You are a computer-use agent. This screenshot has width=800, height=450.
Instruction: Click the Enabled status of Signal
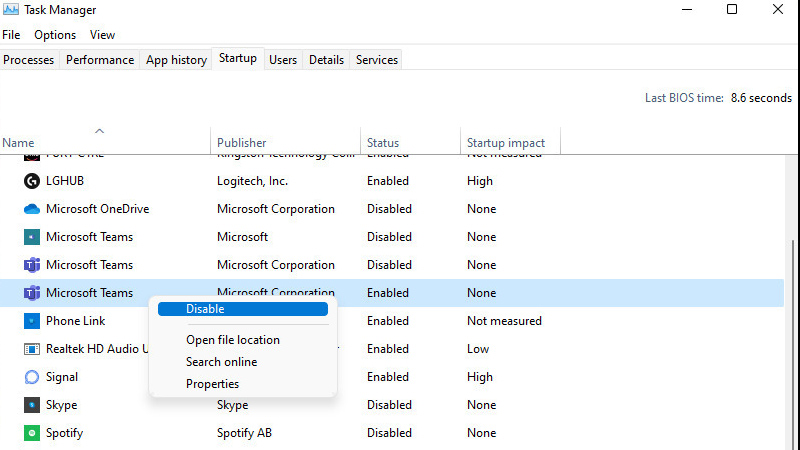(x=388, y=378)
